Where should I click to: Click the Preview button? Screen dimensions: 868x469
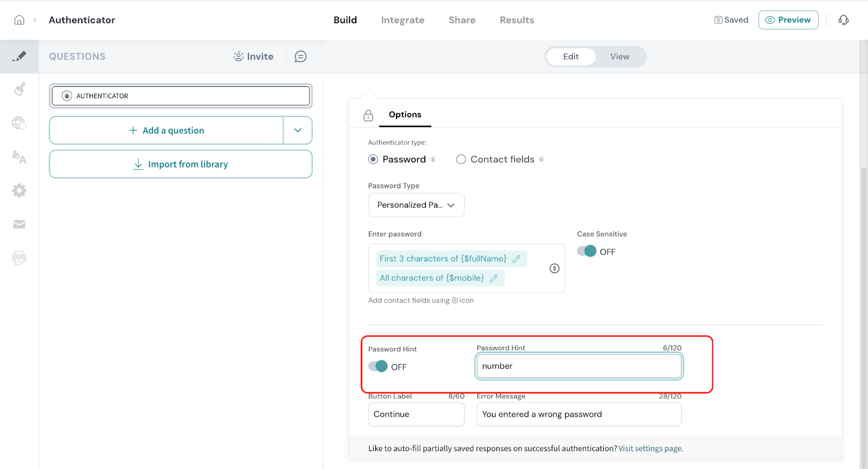pos(788,20)
